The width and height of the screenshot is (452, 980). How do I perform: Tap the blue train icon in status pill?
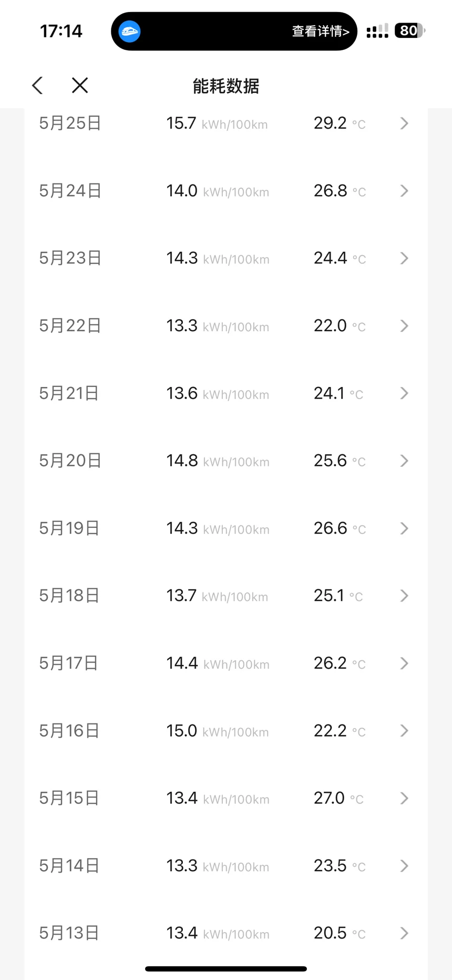click(x=129, y=32)
